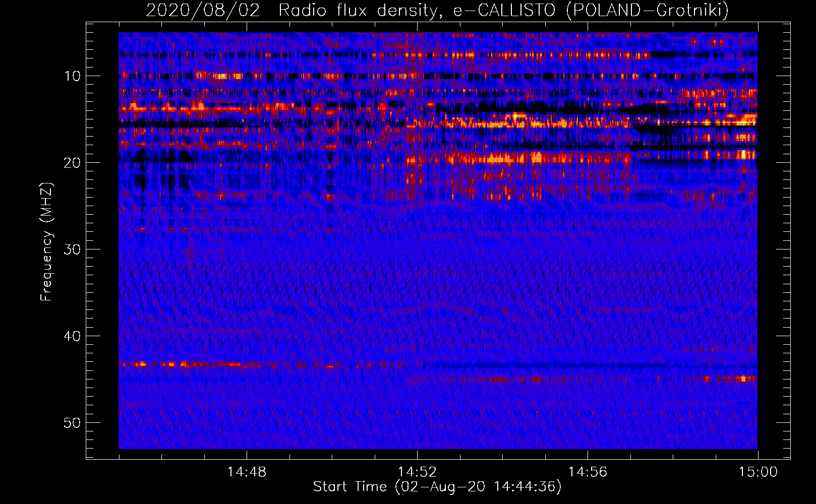Click the Start Time axis label
Screen dimensions: 816x504
coord(437,486)
